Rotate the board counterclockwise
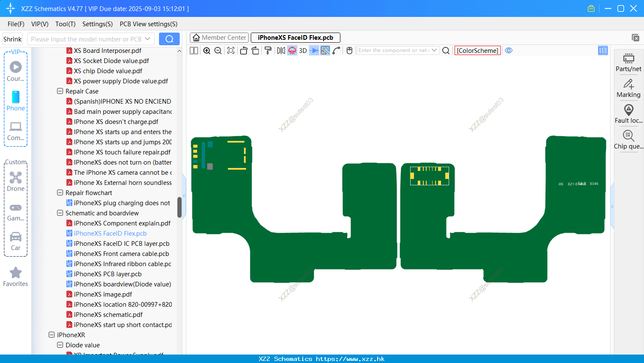The image size is (644, 363). (x=244, y=51)
